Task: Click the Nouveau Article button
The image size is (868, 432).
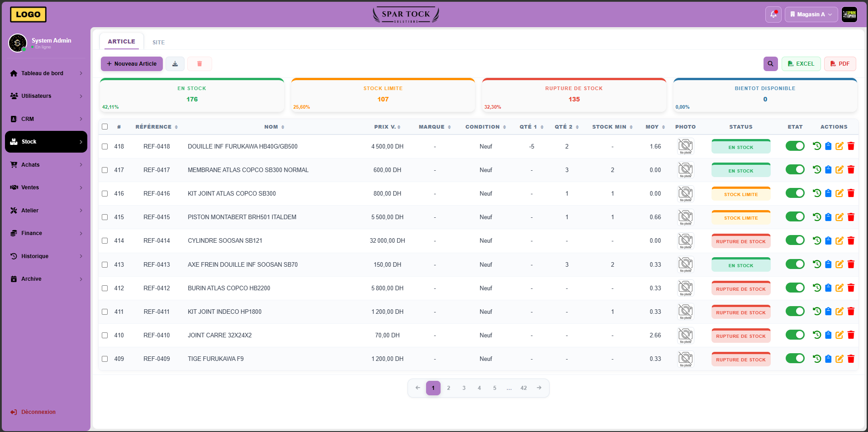Action: 132,64
